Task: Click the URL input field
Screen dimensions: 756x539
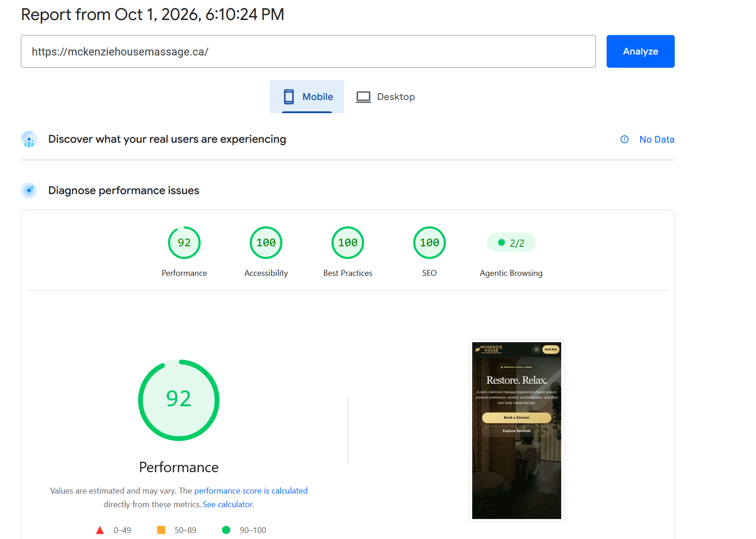Action: (x=308, y=51)
